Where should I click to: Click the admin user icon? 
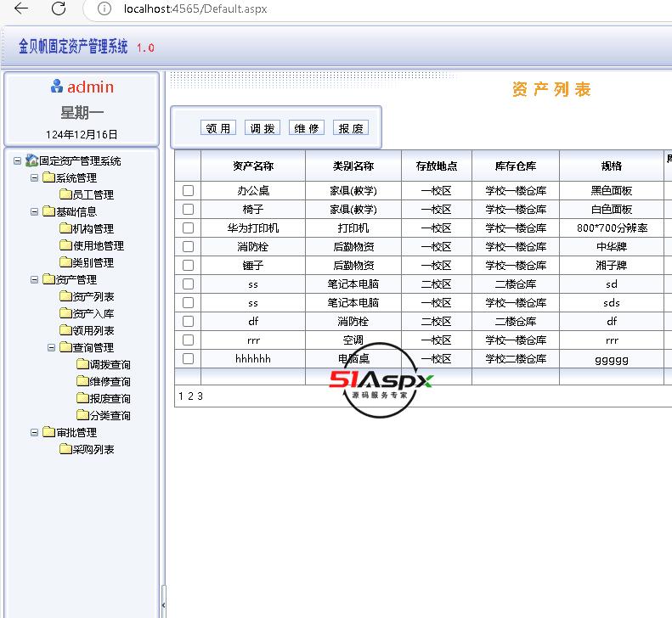pyautogui.click(x=57, y=87)
